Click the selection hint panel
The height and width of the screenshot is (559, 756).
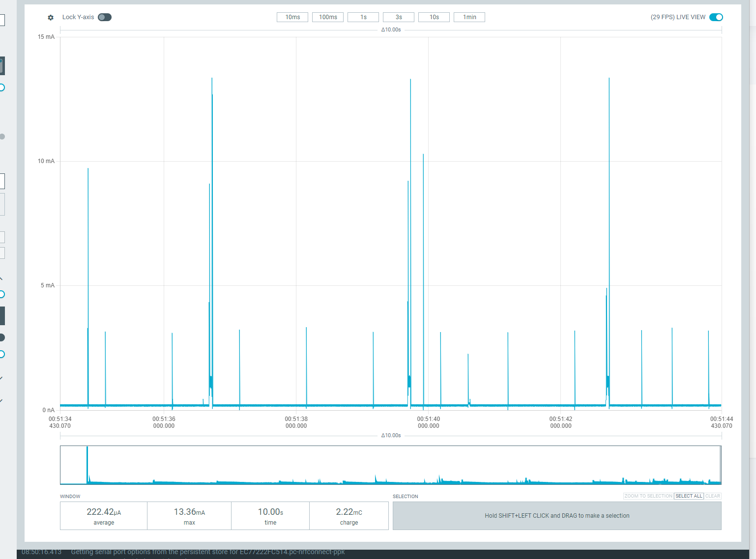(557, 516)
